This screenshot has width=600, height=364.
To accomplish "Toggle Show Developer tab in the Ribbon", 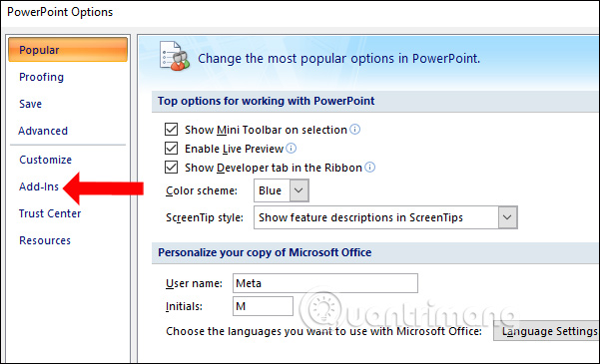I will (171, 168).
